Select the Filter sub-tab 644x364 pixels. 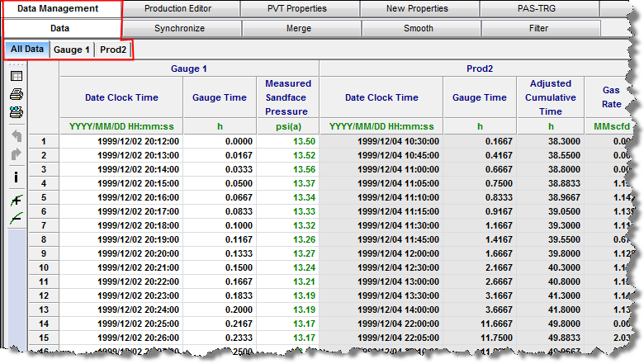coord(537,28)
